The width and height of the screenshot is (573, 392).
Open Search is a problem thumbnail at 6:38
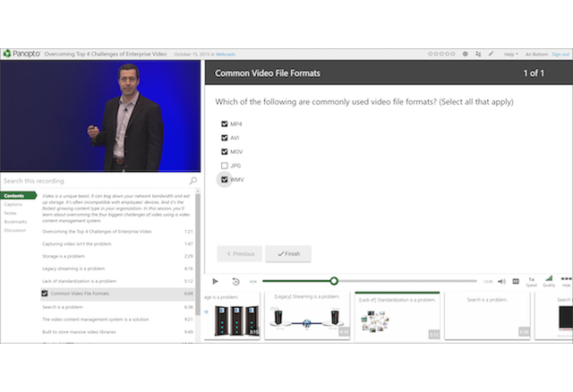(487, 316)
